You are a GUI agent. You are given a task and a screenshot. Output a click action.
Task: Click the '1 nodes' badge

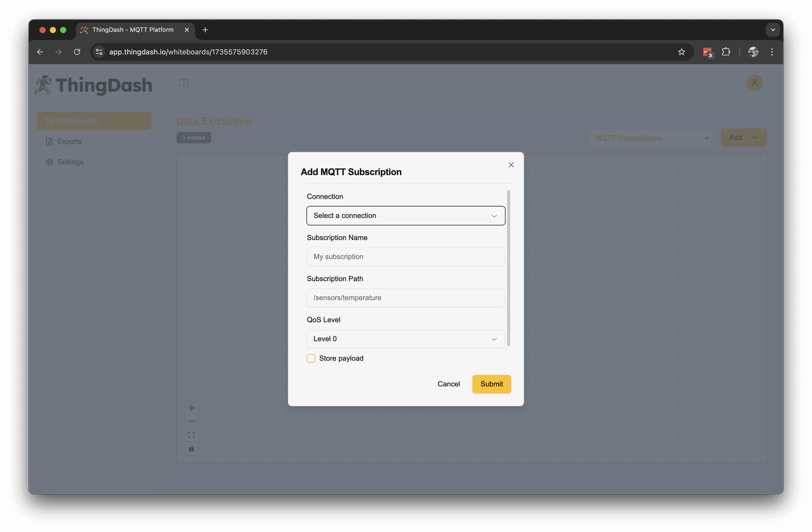point(194,138)
